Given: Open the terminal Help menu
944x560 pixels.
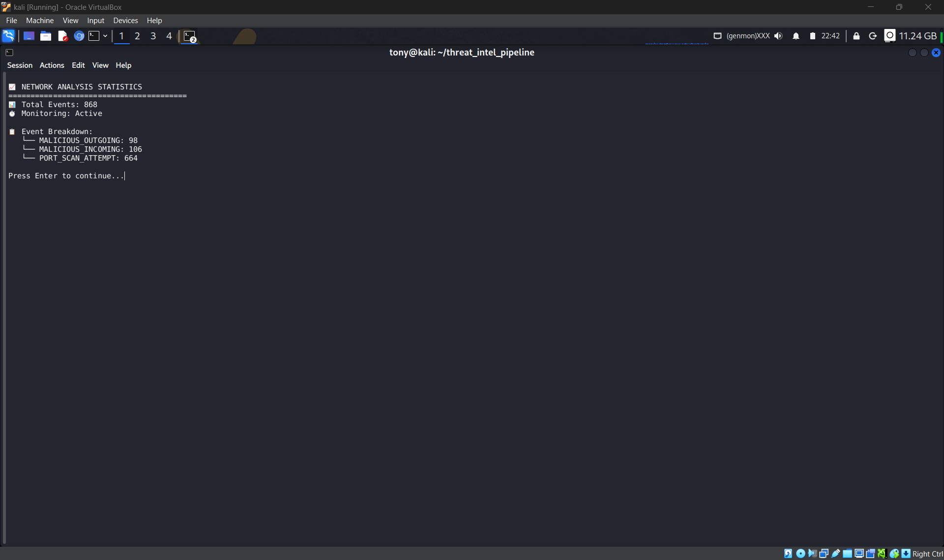Looking at the screenshot, I should pyautogui.click(x=123, y=65).
